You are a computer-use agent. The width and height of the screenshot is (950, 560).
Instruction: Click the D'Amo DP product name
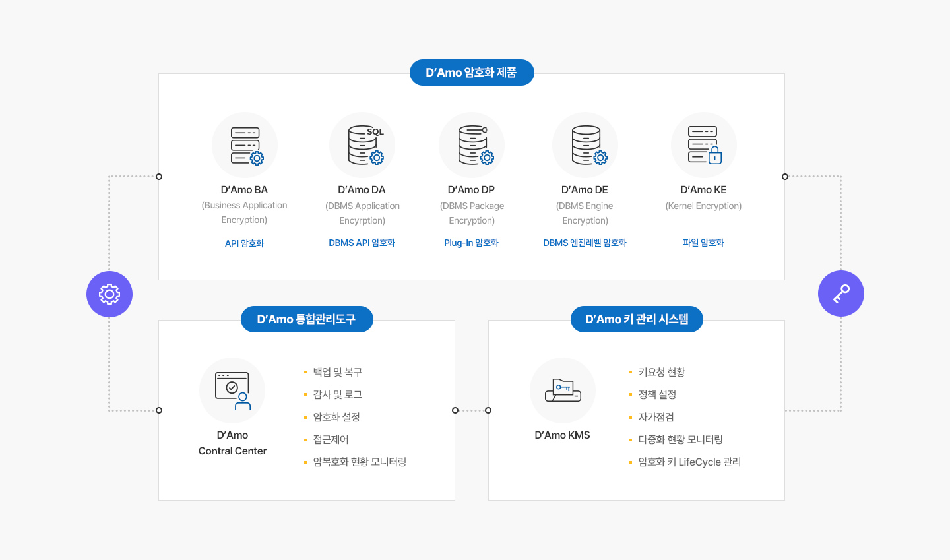(x=472, y=190)
